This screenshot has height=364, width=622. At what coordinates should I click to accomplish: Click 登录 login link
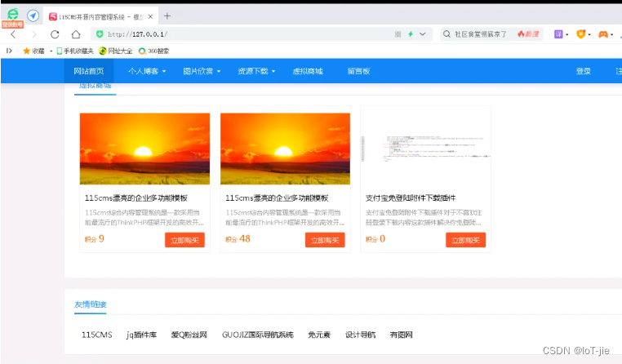[x=584, y=71]
